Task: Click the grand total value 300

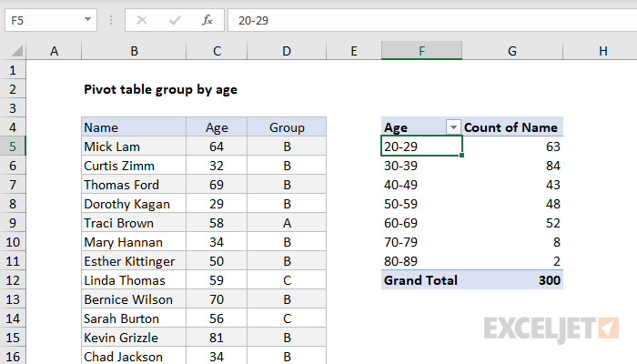Action: click(x=512, y=280)
